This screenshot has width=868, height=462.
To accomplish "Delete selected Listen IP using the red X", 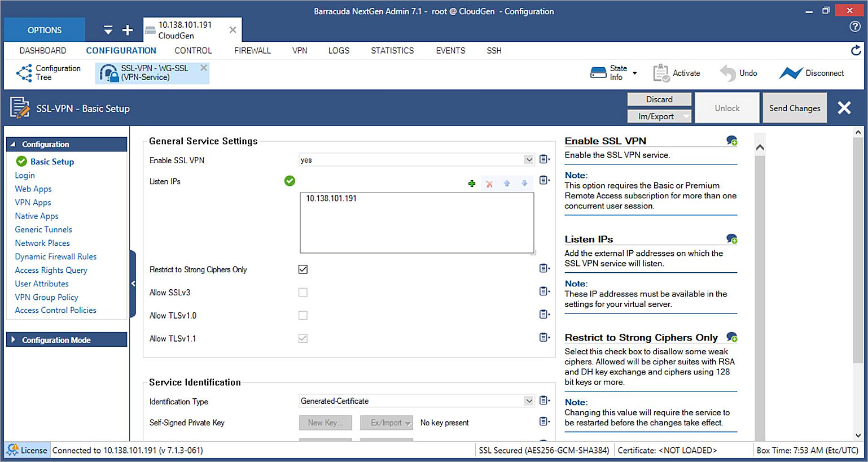I will click(x=489, y=183).
